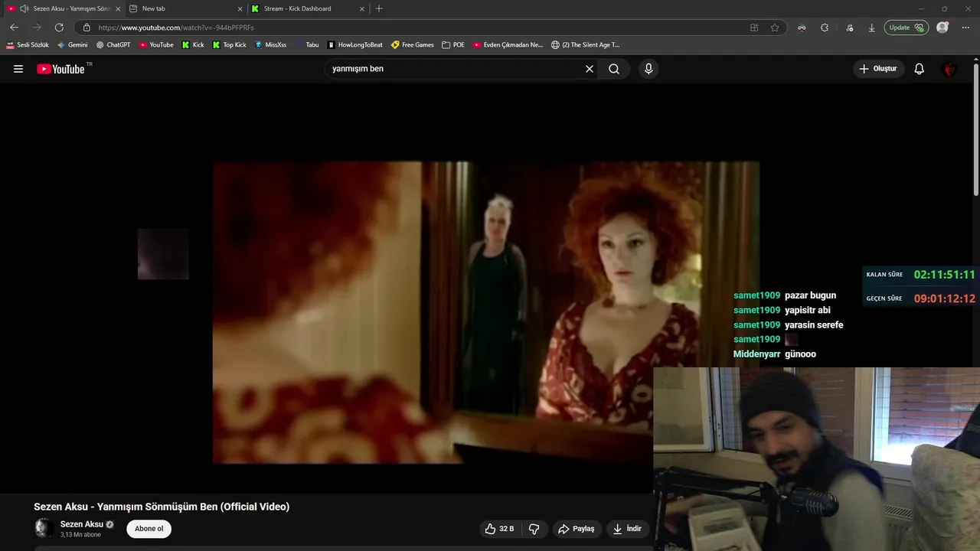Go back to the previous page

(15, 28)
